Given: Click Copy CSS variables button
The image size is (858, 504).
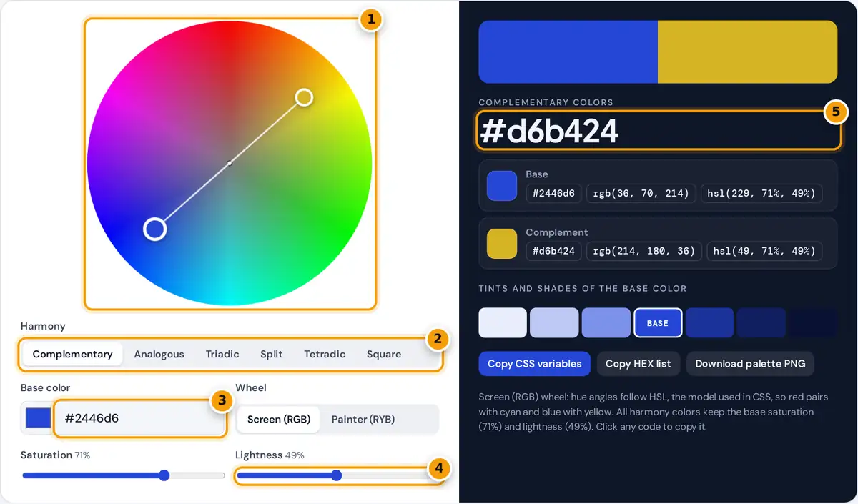Looking at the screenshot, I should tap(535, 363).
